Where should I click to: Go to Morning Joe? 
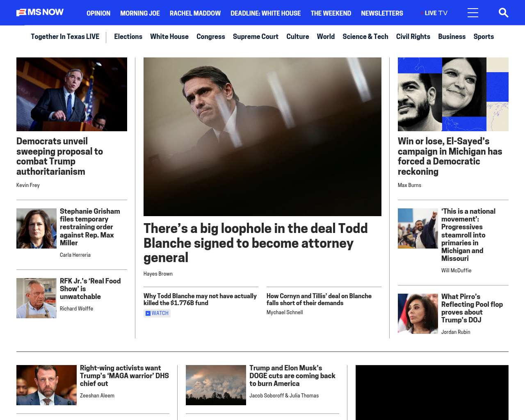pyautogui.click(x=140, y=13)
